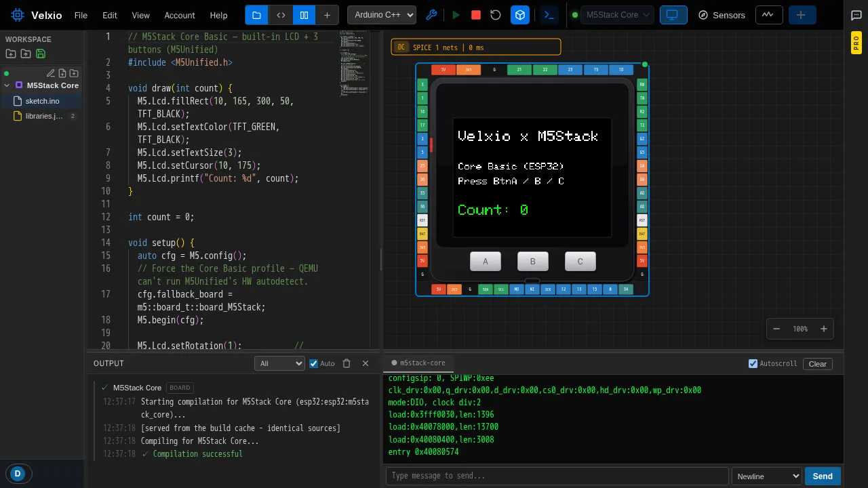The height and width of the screenshot is (488, 868).
Task: Click the green save icon in workspace
Action: pyautogui.click(x=41, y=54)
